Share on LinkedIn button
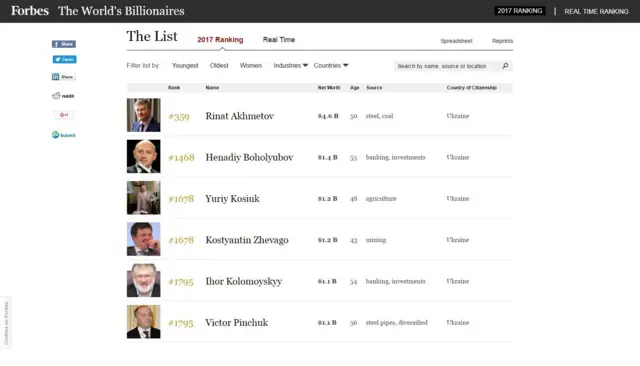Screen dimensions: 640x366 [x=64, y=77]
